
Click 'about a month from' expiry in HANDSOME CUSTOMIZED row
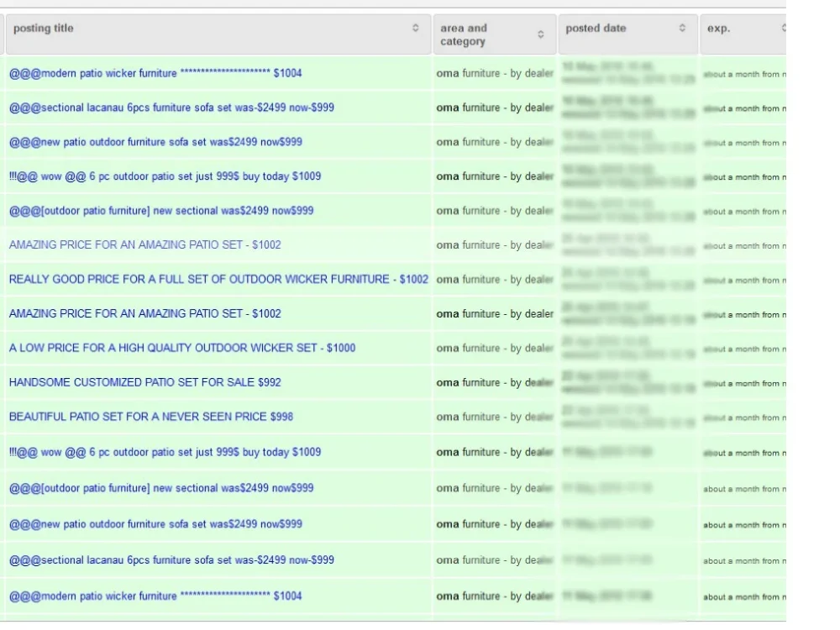744,383
